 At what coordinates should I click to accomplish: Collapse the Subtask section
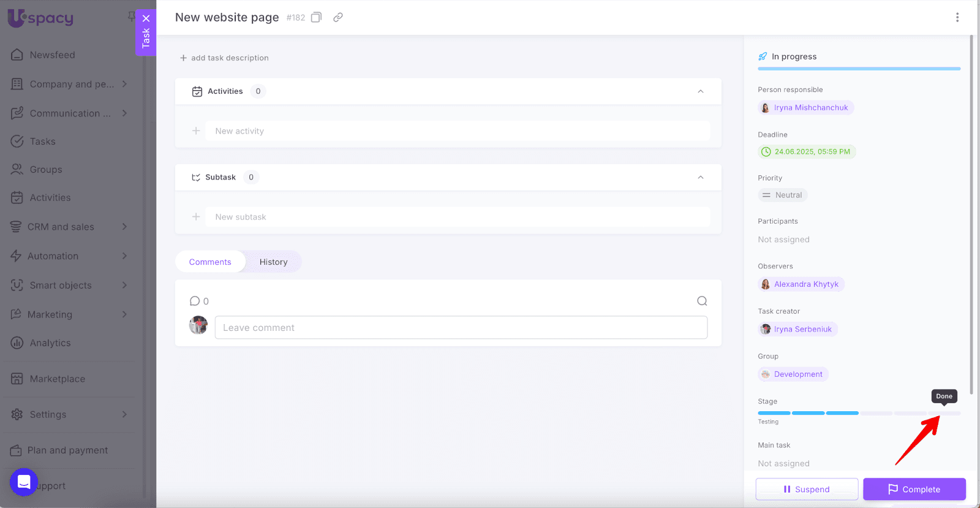point(701,177)
